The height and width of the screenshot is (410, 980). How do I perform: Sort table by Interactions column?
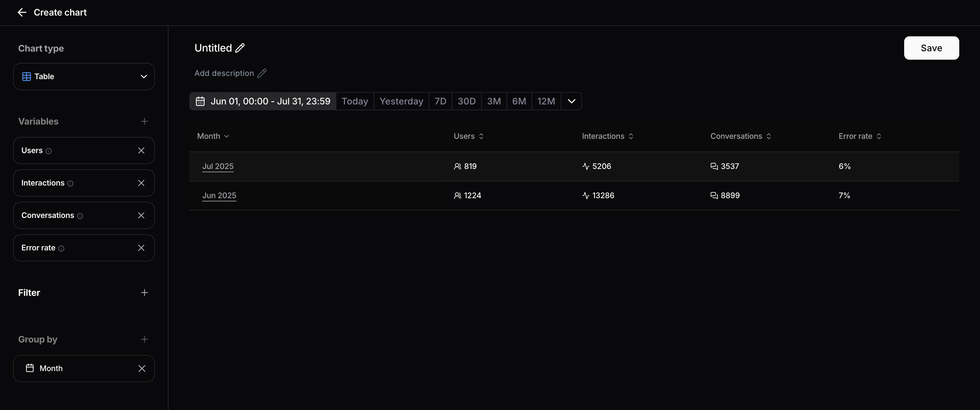(607, 136)
